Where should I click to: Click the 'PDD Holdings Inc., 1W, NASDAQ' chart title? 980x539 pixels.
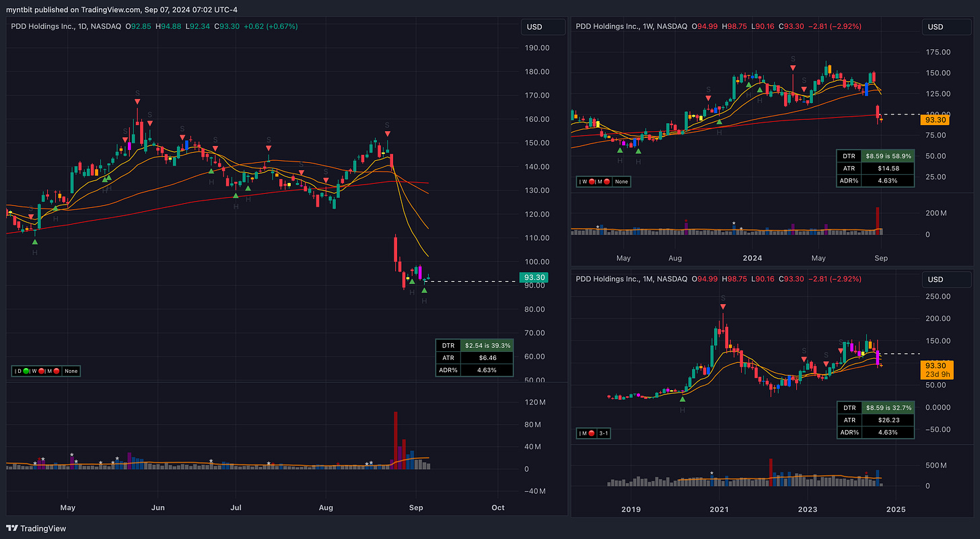point(631,26)
